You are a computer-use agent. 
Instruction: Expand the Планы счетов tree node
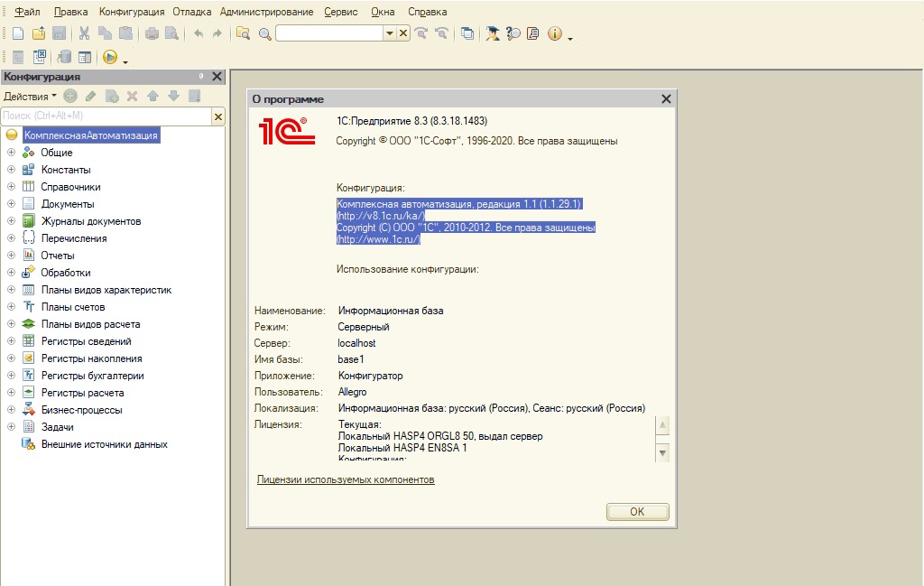[x=11, y=307]
